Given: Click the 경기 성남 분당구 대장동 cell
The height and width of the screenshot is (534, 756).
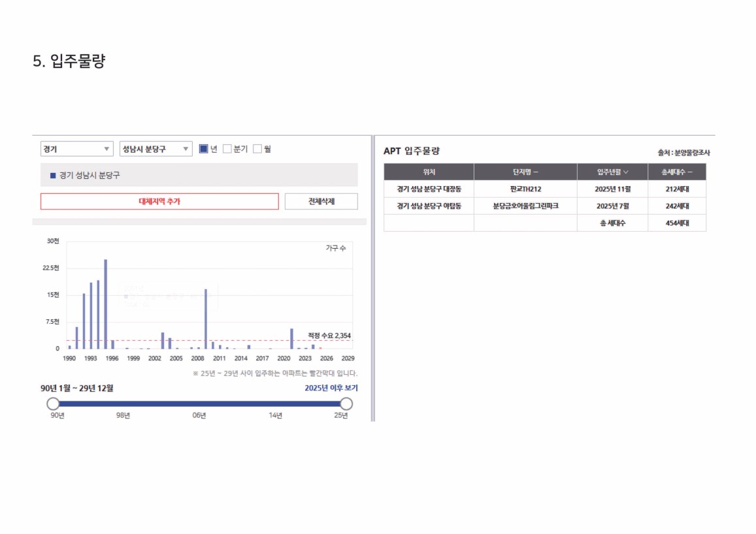Looking at the screenshot, I should [429, 189].
